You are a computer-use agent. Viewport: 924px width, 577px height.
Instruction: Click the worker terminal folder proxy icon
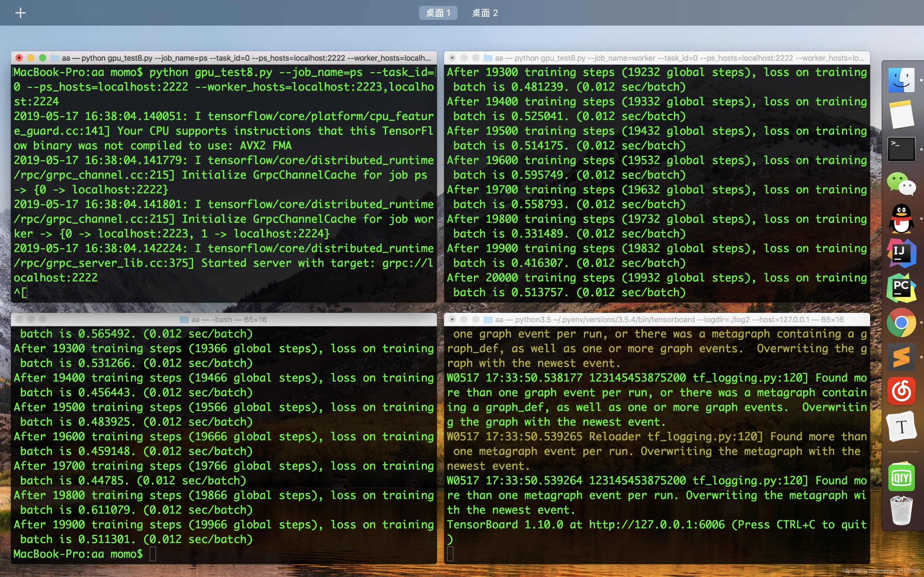click(488, 58)
